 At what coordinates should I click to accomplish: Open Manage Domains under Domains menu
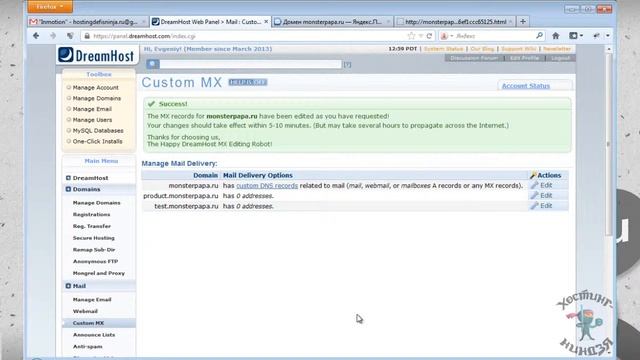point(96,203)
